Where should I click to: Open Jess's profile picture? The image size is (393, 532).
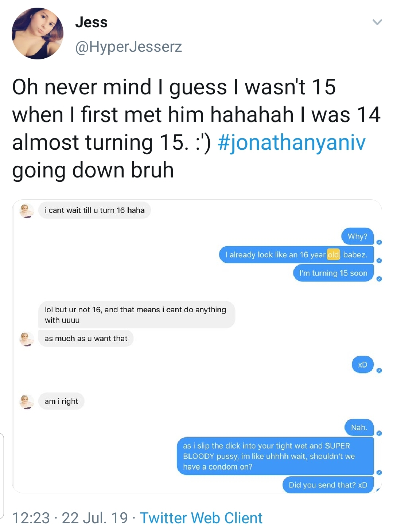(38, 34)
